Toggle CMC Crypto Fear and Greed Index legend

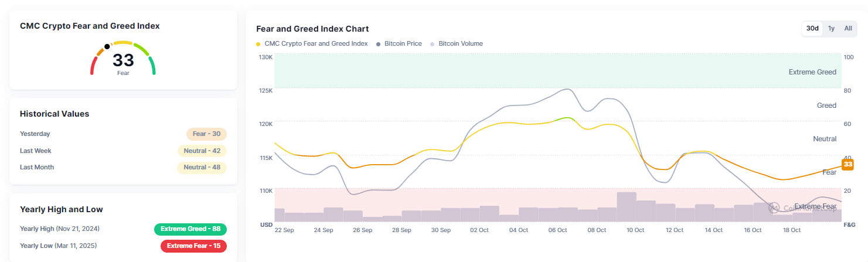click(x=316, y=44)
